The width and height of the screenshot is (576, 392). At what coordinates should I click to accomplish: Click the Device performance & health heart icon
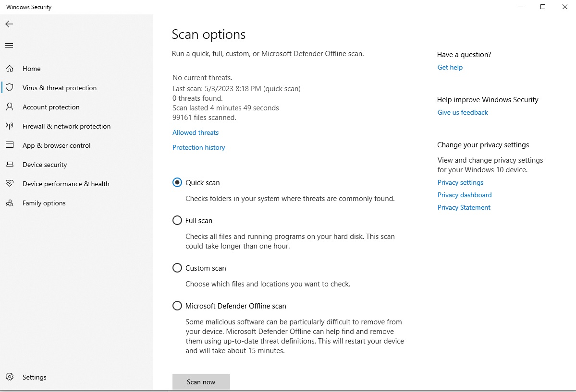(10, 184)
